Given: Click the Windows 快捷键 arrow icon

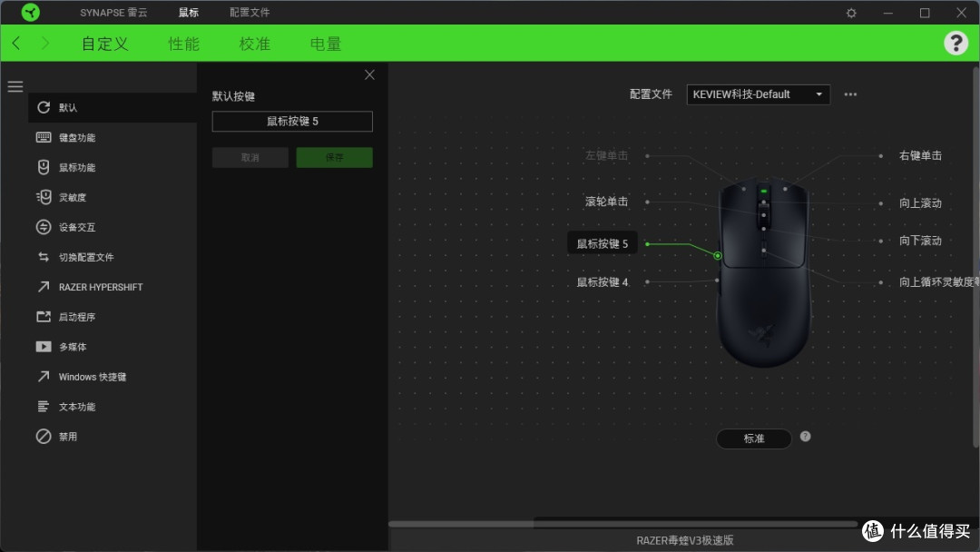Looking at the screenshot, I should point(44,377).
